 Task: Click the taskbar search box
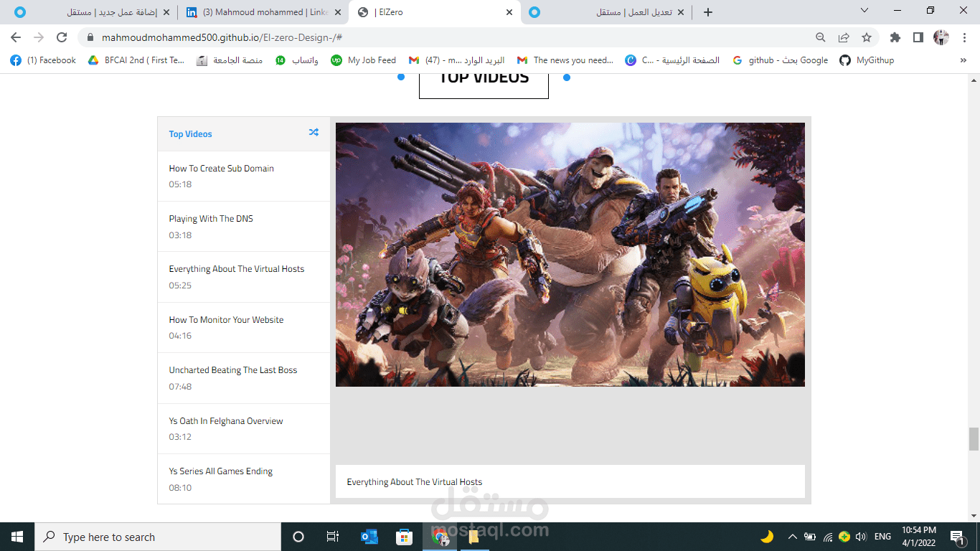click(x=158, y=537)
